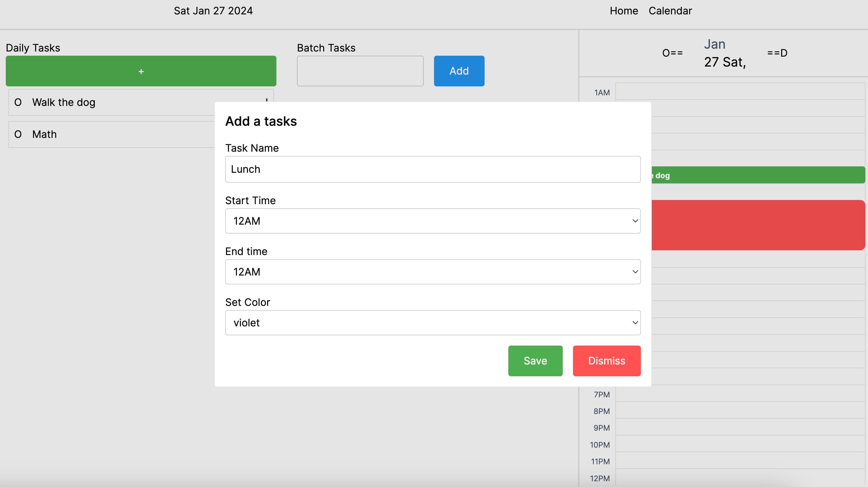Click the 8PM time slot row
868x487 pixels.
(740, 410)
